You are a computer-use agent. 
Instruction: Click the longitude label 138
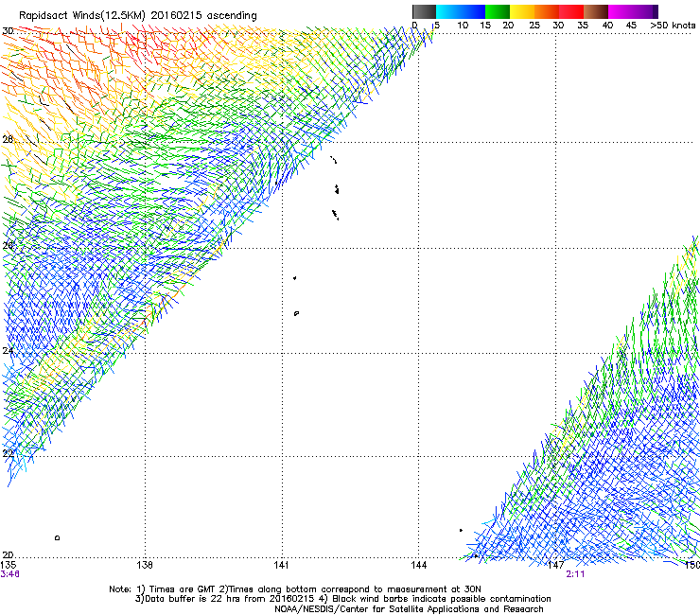[x=145, y=565]
